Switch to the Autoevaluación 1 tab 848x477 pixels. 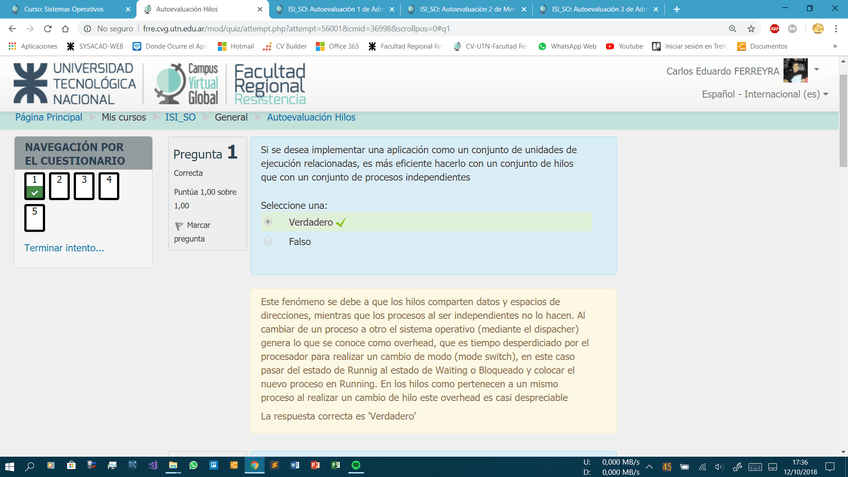pos(335,9)
